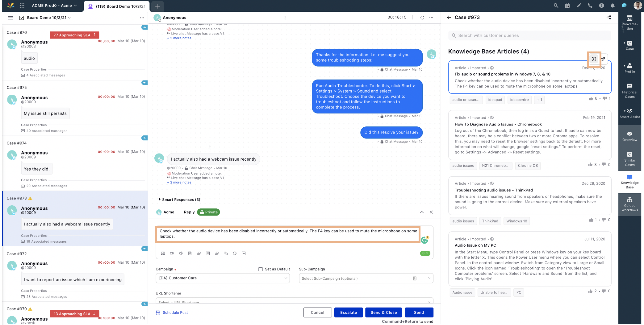Screen dimensions: 644x325
Task: Attach a video to the reply
Action: click(172, 253)
